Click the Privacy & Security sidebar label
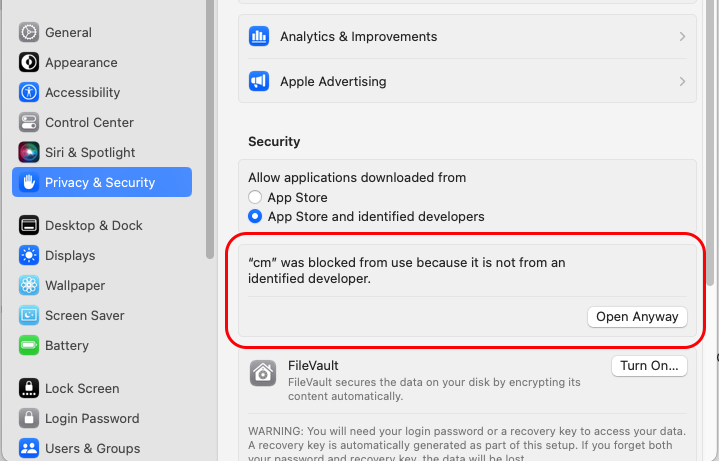 [x=100, y=182]
